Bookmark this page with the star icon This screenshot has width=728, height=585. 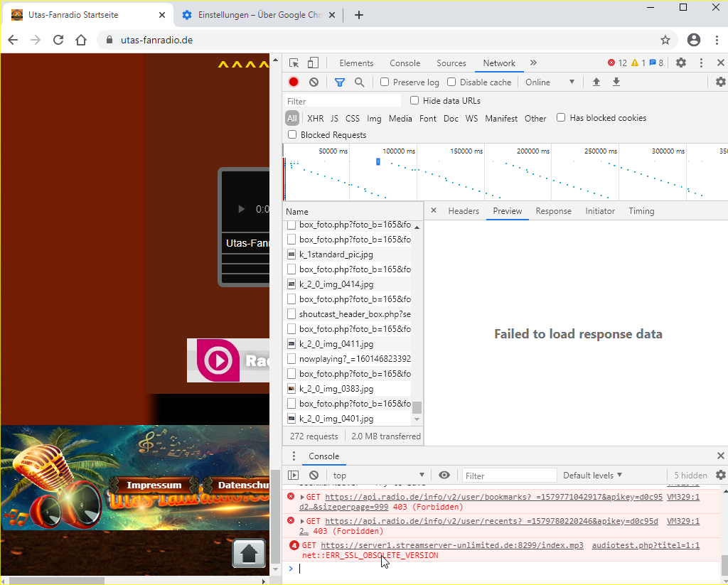(x=665, y=40)
